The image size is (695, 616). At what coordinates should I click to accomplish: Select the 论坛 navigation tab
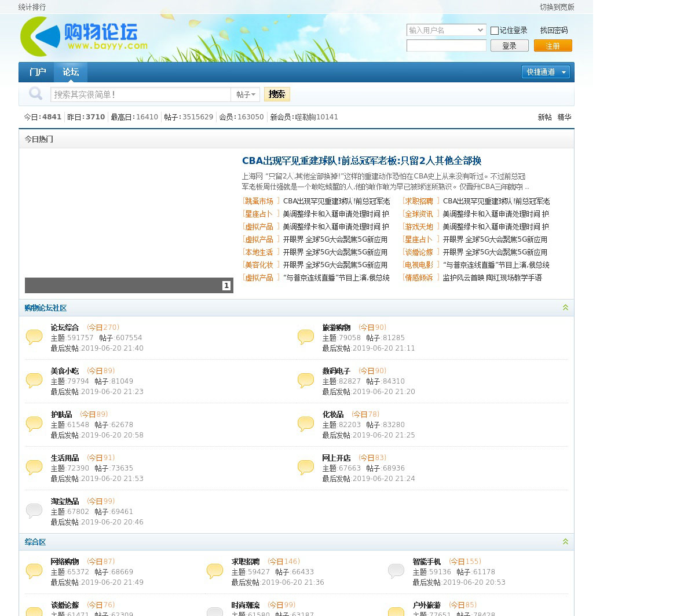tap(71, 72)
